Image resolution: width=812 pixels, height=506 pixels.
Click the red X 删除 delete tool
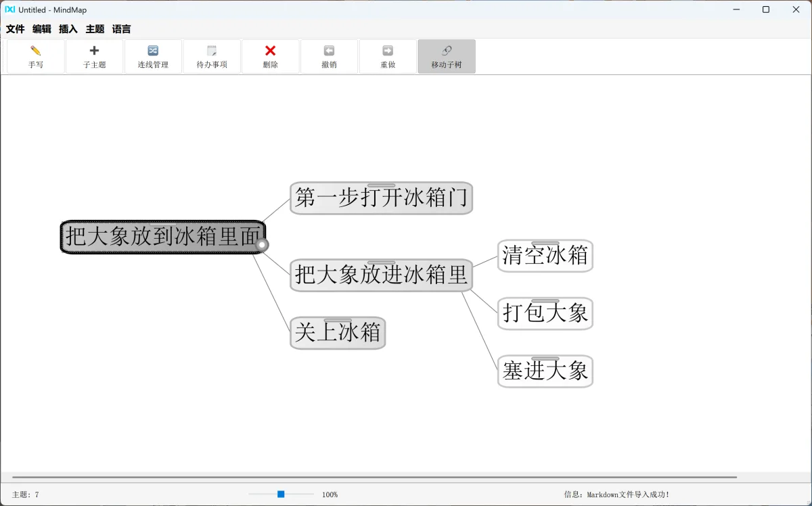click(271, 56)
